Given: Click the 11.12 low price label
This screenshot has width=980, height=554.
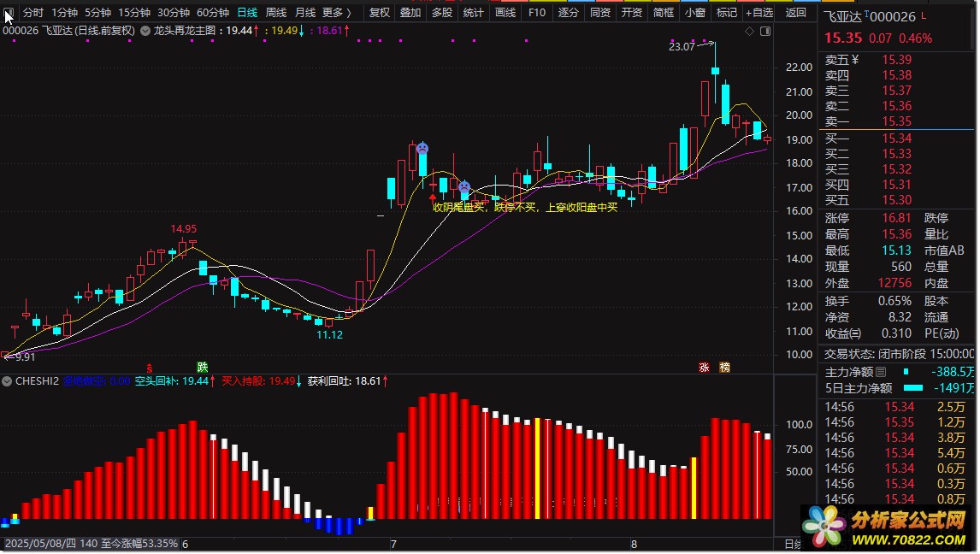Looking at the screenshot, I should coord(329,335).
